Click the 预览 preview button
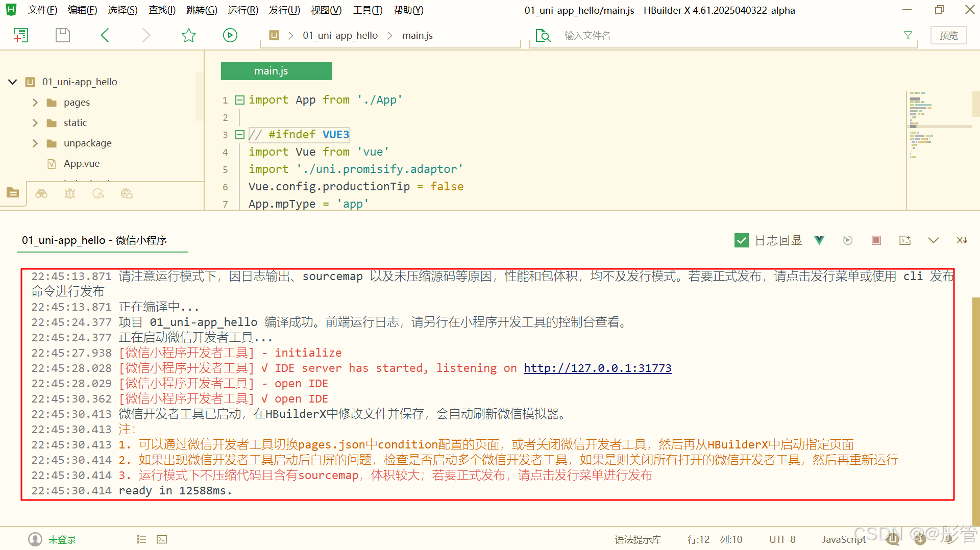 pos(948,35)
